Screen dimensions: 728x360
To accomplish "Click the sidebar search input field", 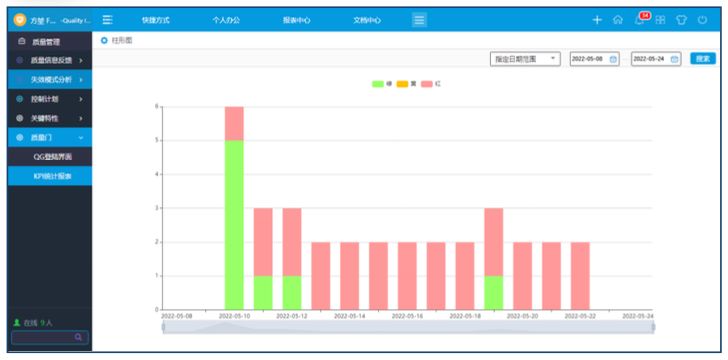I will tap(50, 337).
